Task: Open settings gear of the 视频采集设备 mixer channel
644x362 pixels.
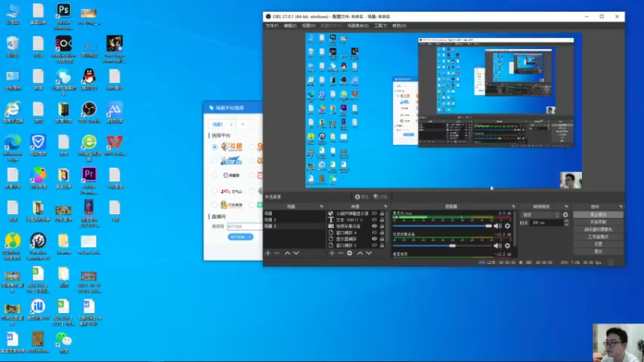Action: click(508, 245)
